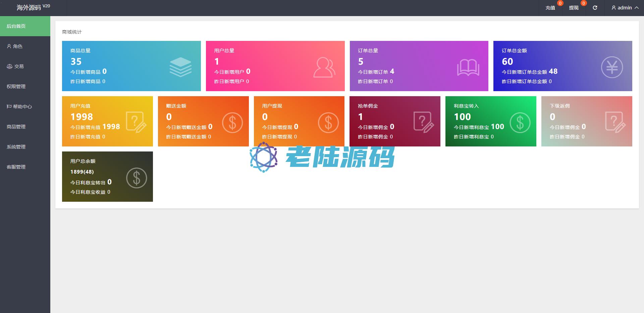Click the 海外源码 V20 logo title
The image size is (644, 313).
coord(33,7)
